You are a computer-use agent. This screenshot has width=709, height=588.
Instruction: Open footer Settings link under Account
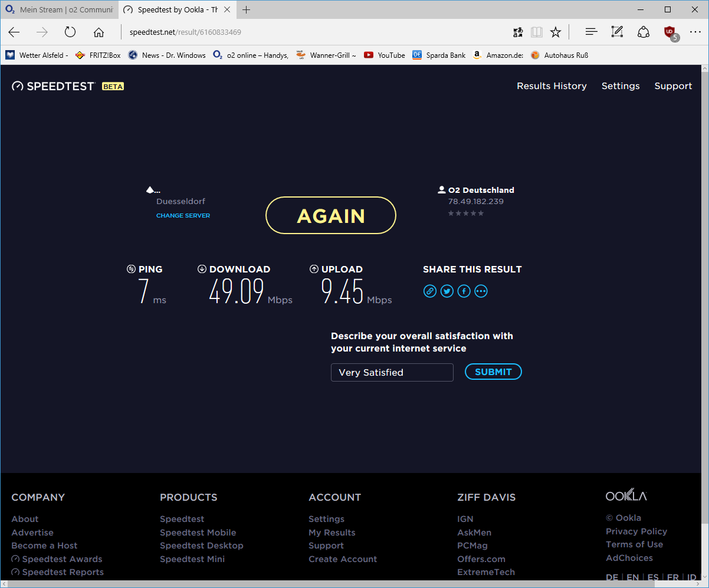coord(326,519)
